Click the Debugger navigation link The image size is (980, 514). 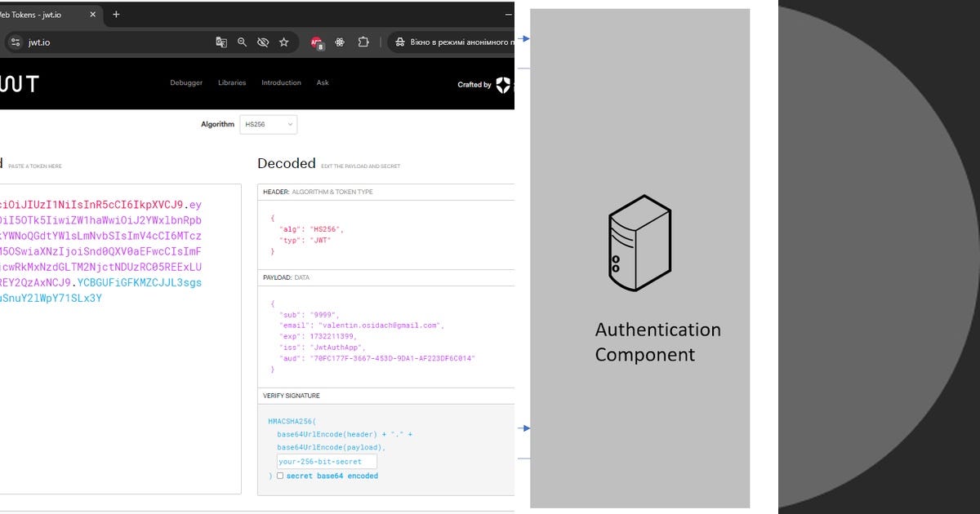point(186,82)
